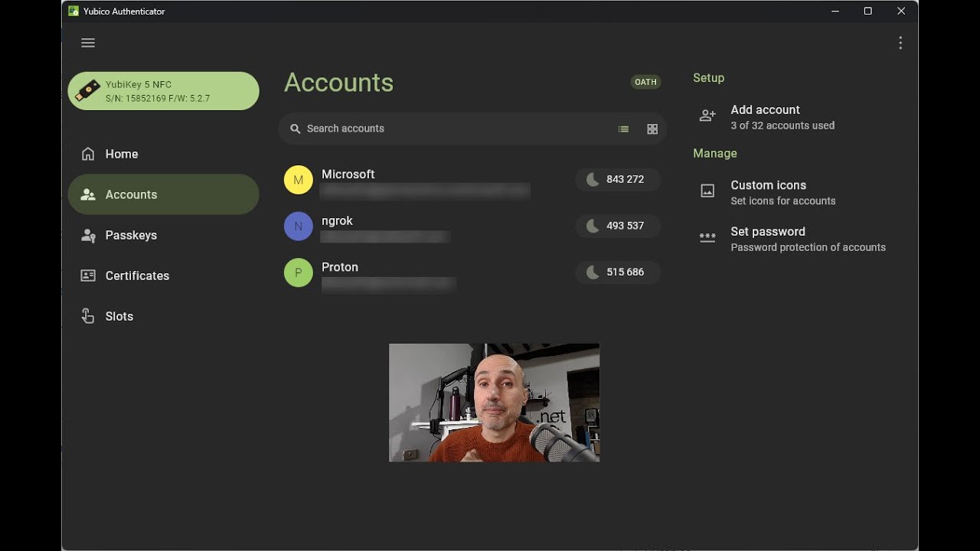Maximize the Yubico Authenticator window

pyautogui.click(x=867, y=11)
